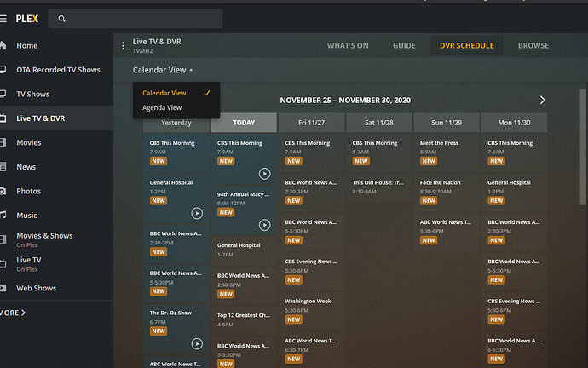Open yesterday's CBS This Morning entry
This screenshot has height=368, width=588.
click(x=176, y=152)
